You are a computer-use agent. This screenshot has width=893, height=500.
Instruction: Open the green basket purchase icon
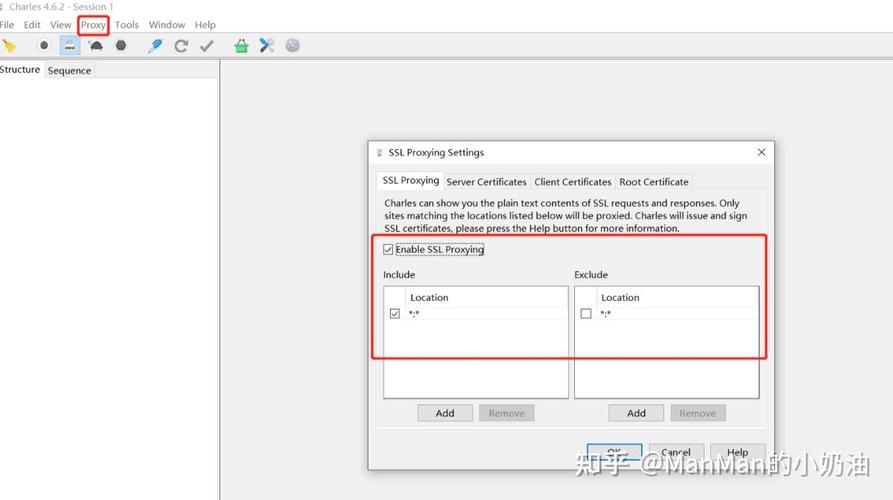tap(241, 46)
